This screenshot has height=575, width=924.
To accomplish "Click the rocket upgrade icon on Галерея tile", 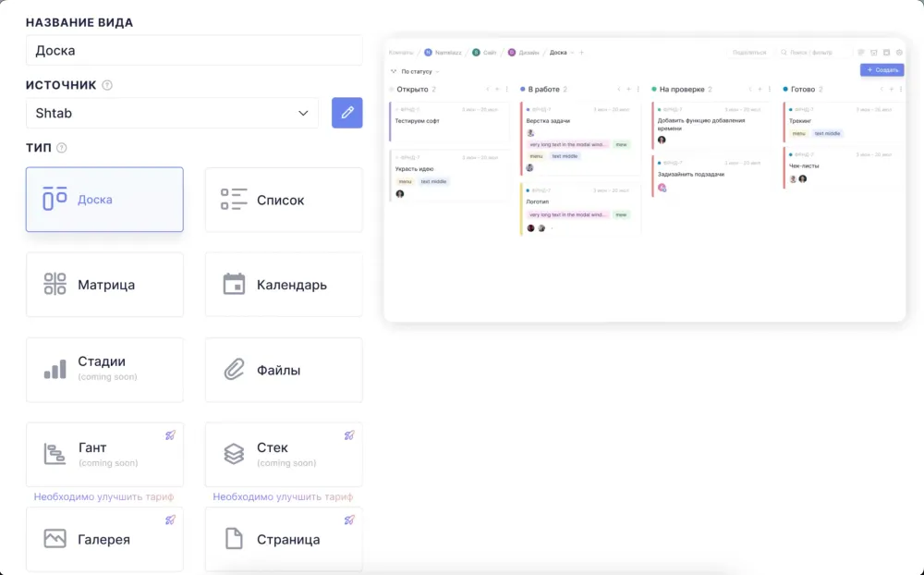I will (170, 520).
